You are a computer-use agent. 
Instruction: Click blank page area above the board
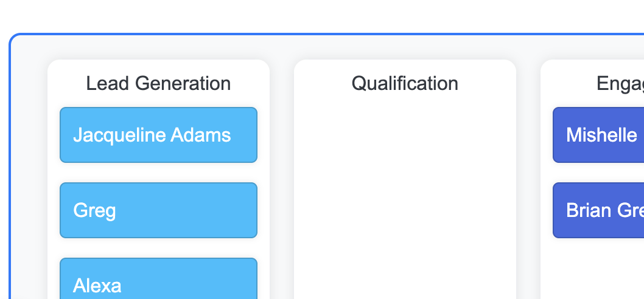304,15
